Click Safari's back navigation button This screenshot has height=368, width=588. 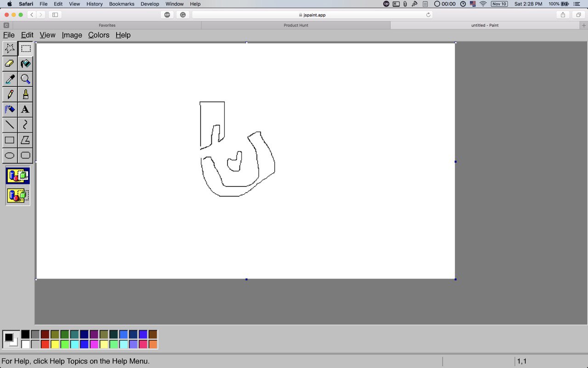point(32,15)
